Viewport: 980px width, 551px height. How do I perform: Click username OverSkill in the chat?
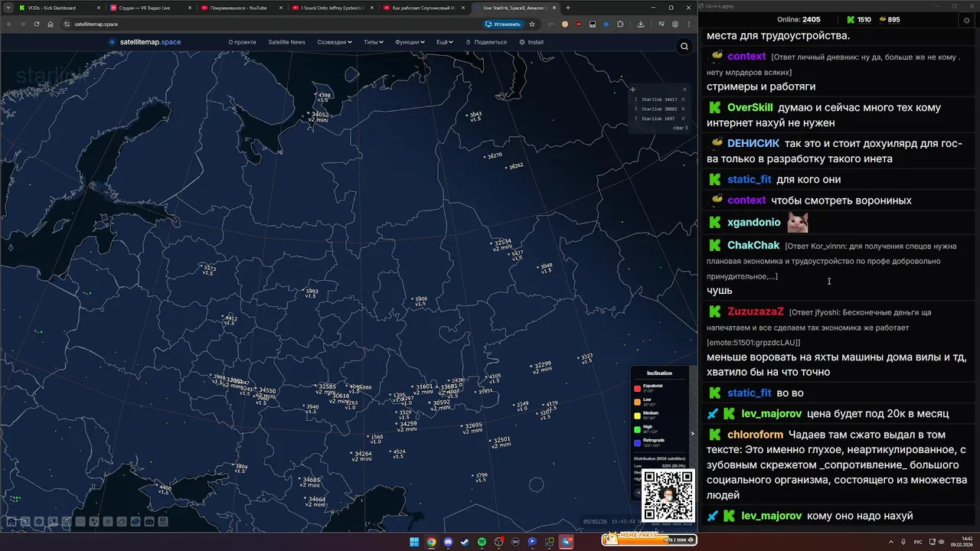click(x=750, y=108)
